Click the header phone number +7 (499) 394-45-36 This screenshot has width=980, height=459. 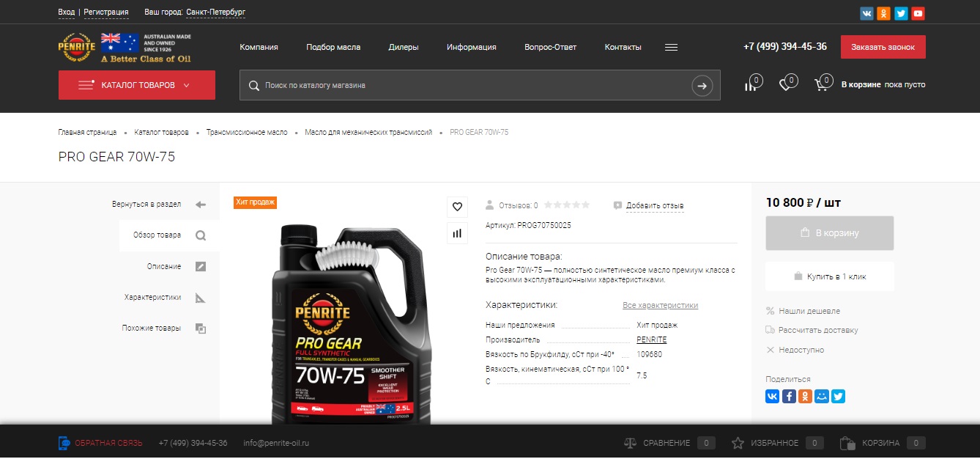tap(785, 47)
